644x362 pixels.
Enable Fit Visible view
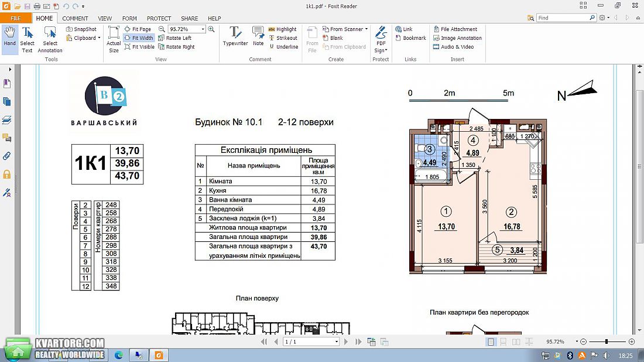click(x=139, y=47)
